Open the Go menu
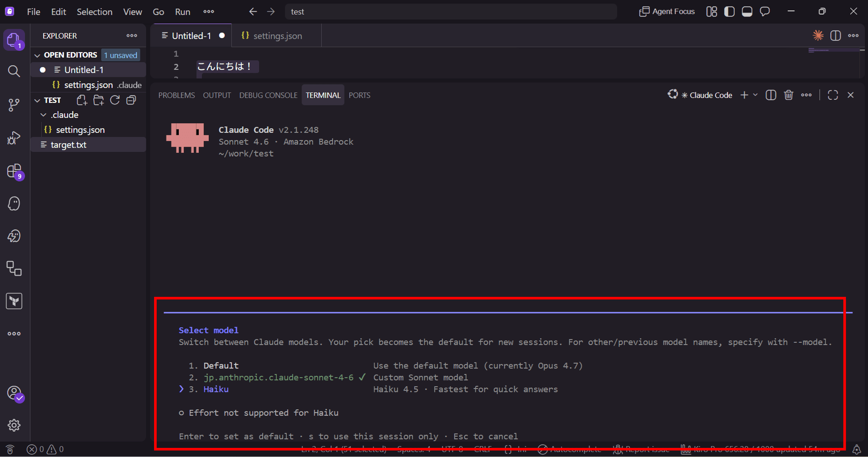Viewport: 868px width, 457px height. (x=158, y=12)
